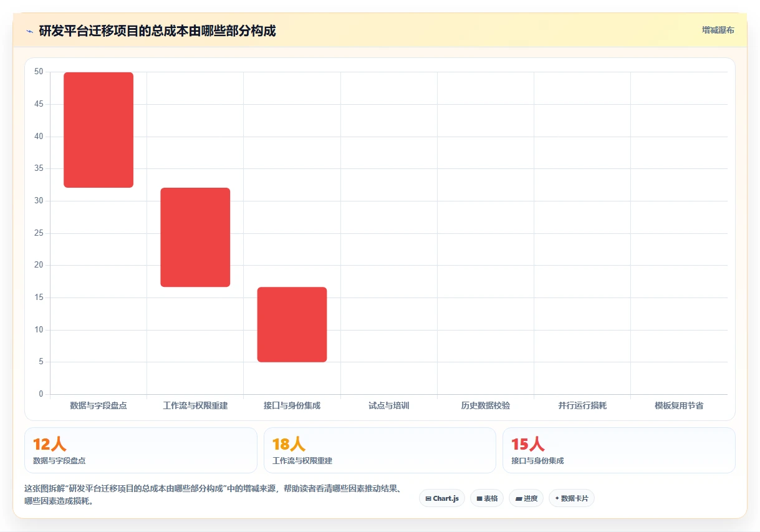Image resolution: width=760 pixels, height=532 pixels.
Task: Click y-axis value 25
Action: pos(39,233)
